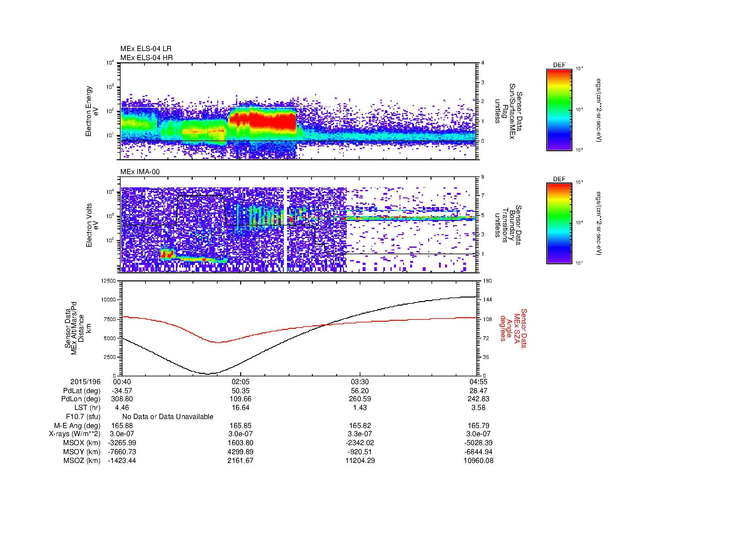This screenshot has height=534, width=756.
Task: Click the 'PdLon (deg)' row label
Action: tap(81, 399)
